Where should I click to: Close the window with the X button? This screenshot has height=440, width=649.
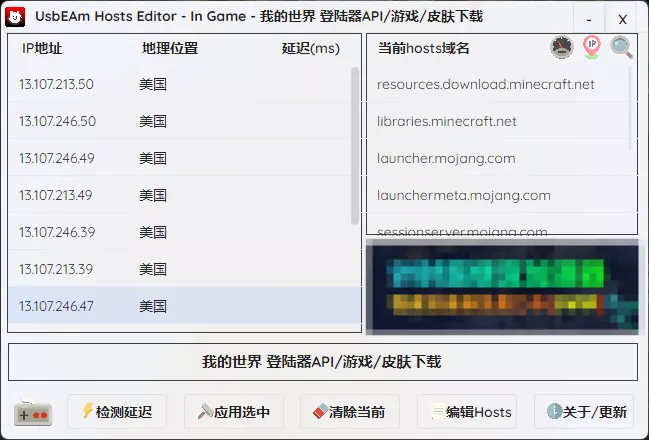(623, 19)
